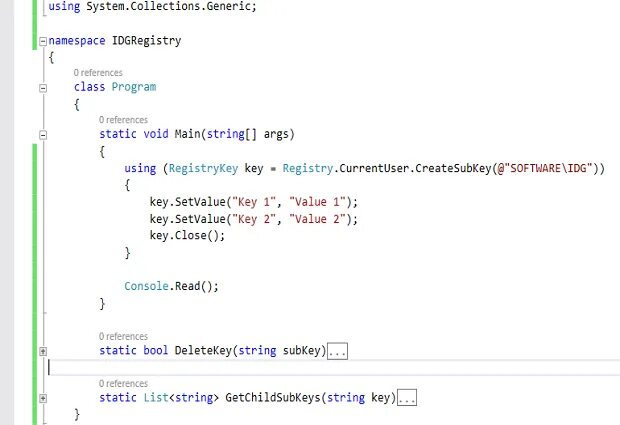The width and height of the screenshot is (620, 425).
Task: Click the RegistryKey type name
Action: coord(203,168)
